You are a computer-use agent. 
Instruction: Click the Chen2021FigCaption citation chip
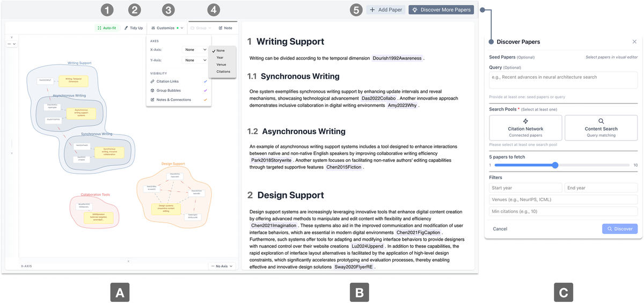tap(419, 233)
